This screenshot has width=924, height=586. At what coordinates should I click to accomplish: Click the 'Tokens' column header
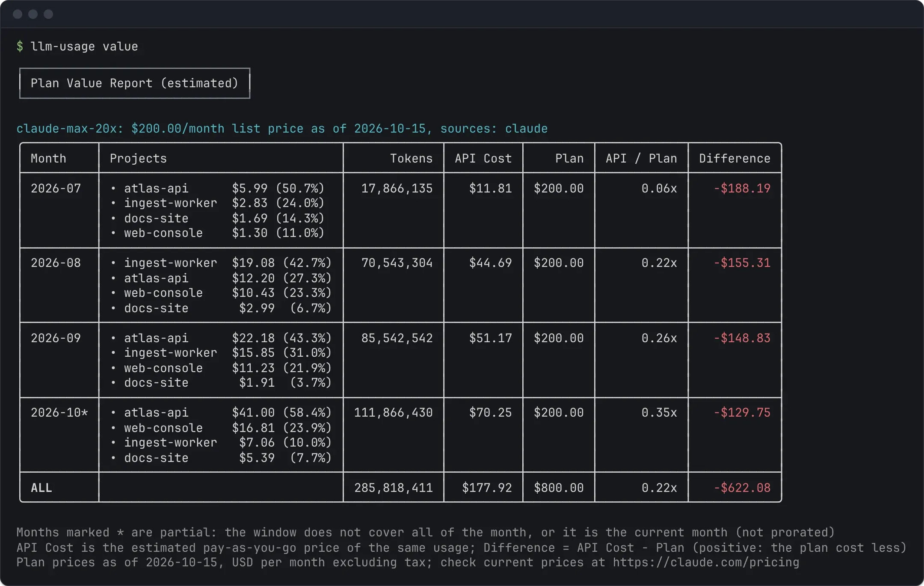(411, 158)
